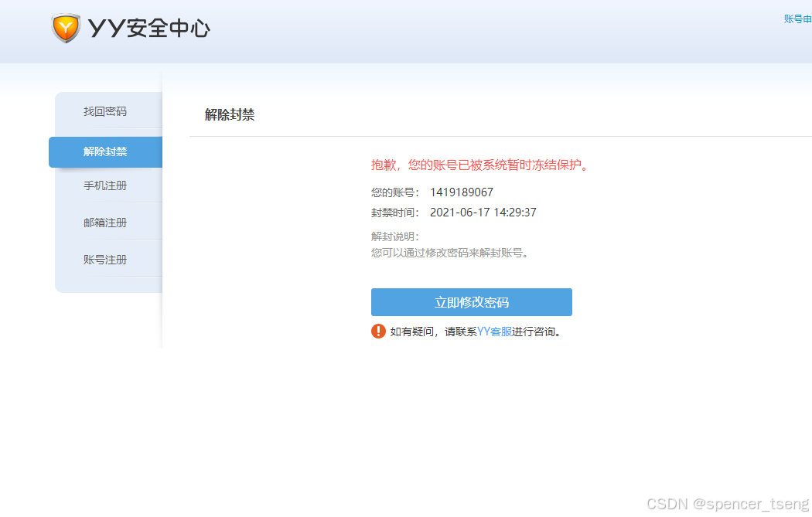Image resolution: width=812 pixels, height=517 pixels.
Task: Open the YY客服 support link
Action: click(x=495, y=332)
